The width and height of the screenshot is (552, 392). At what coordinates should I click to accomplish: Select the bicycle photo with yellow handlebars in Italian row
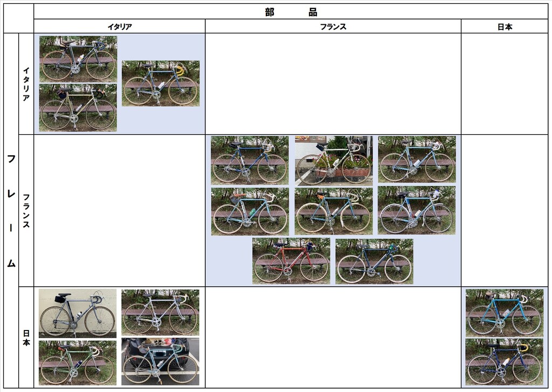pos(161,84)
